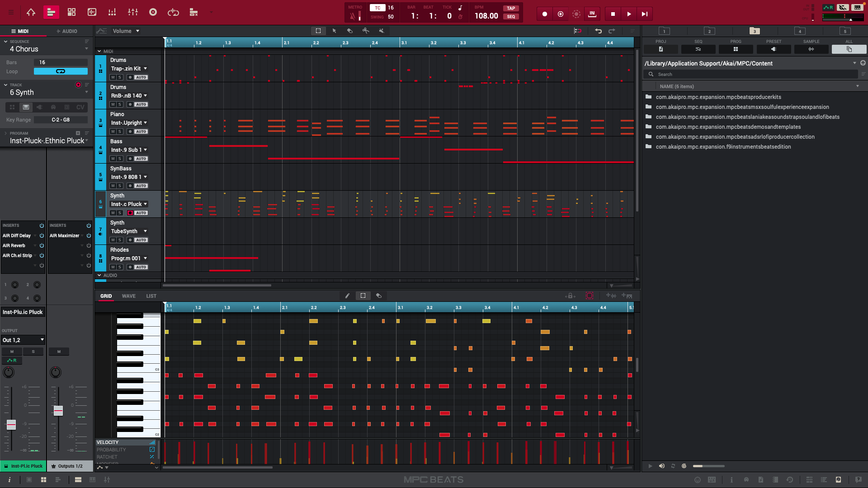This screenshot has height=488, width=868.
Task: Open the Volume automation dropdown
Action: (x=126, y=31)
